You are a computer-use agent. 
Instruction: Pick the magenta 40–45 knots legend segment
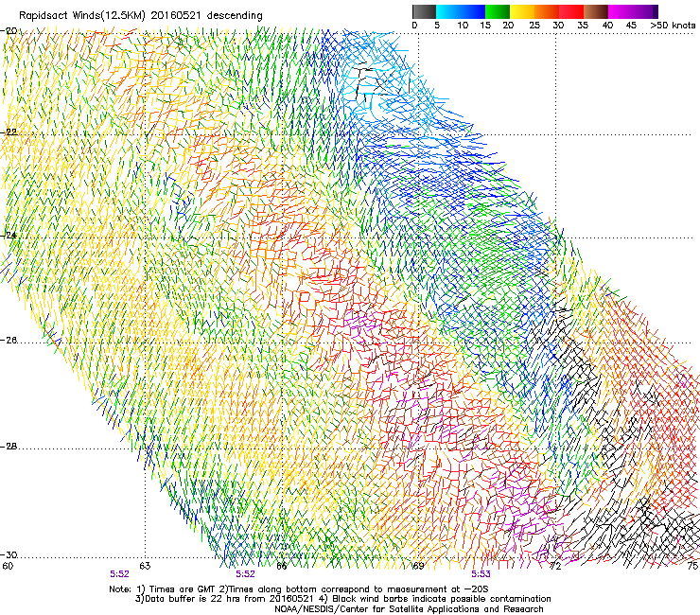point(621,11)
